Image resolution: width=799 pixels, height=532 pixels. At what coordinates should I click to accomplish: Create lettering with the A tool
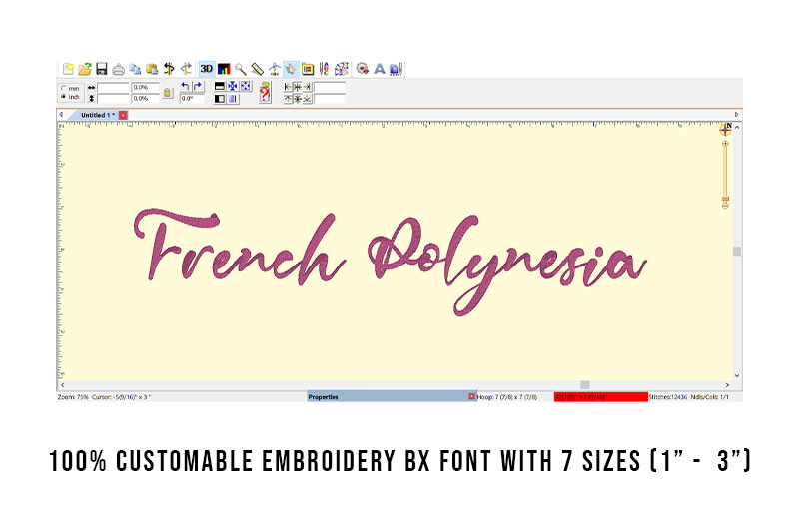(x=380, y=69)
